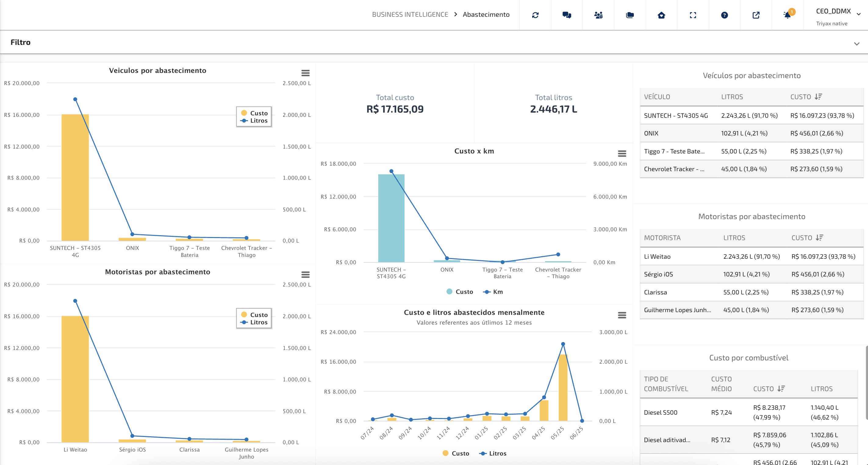Image resolution: width=868 pixels, height=465 pixels.
Task: Open the help question mark icon
Action: pyautogui.click(x=724, y=15)
